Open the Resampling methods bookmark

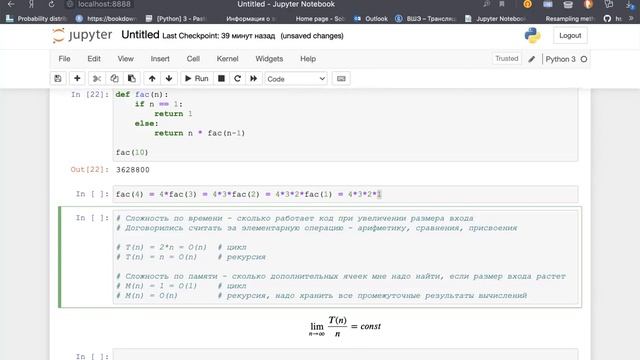click(570, 19)
